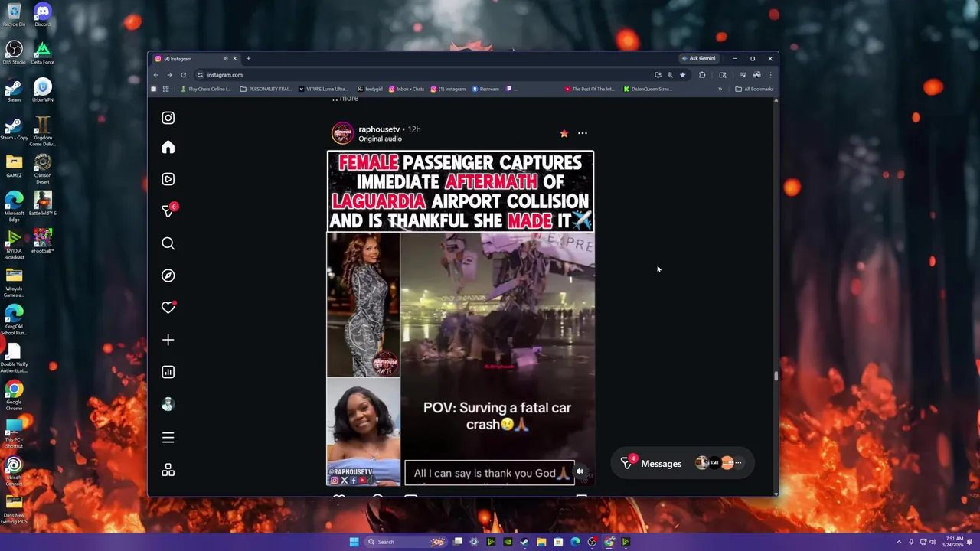980x551 pixels.
Task: Open Chrome three-dot menu
Action: tap(770, 75)
